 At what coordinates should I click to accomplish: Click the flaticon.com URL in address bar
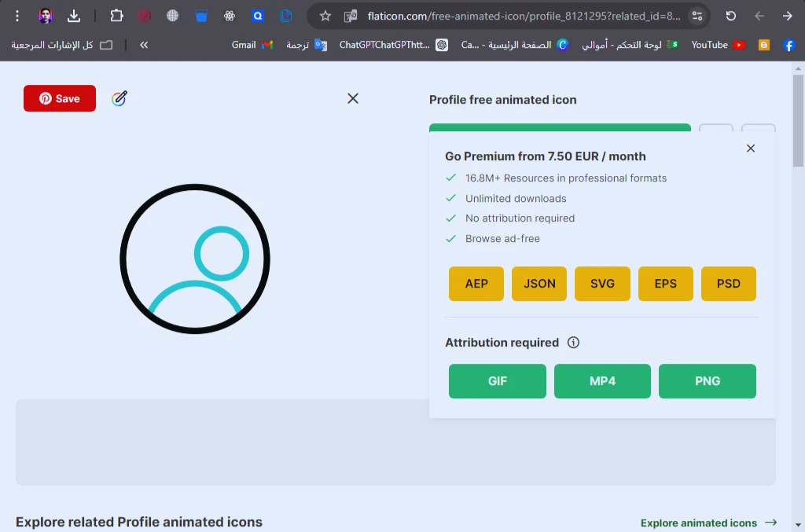524,16
